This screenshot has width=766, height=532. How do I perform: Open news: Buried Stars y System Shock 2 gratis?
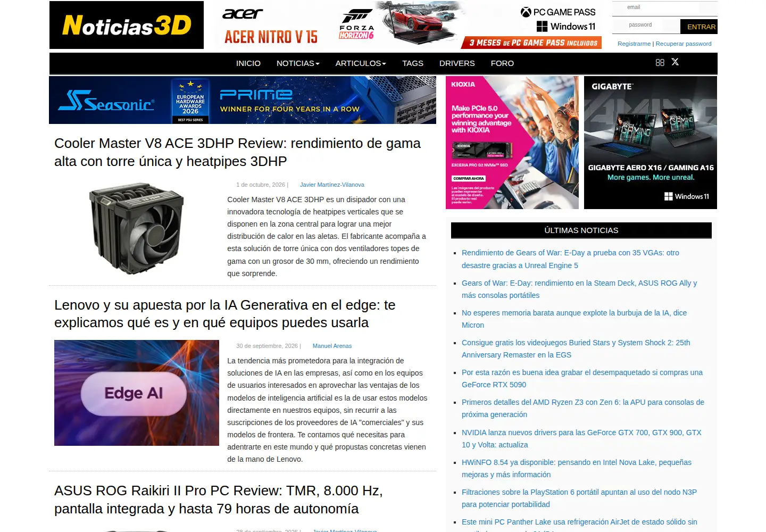(576, 348)
